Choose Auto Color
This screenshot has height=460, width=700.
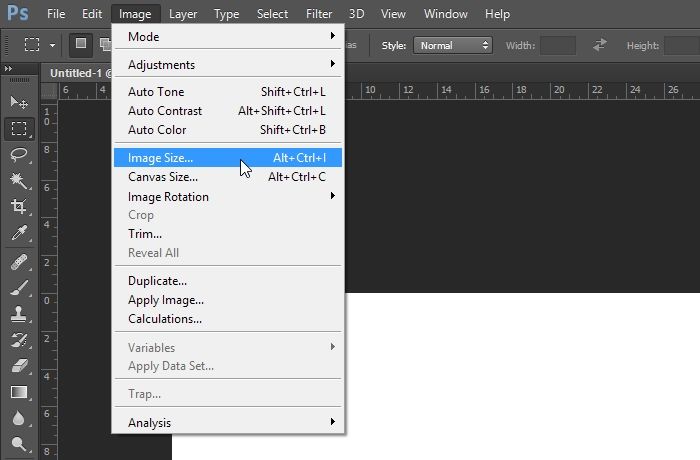(x=228, y=130)
